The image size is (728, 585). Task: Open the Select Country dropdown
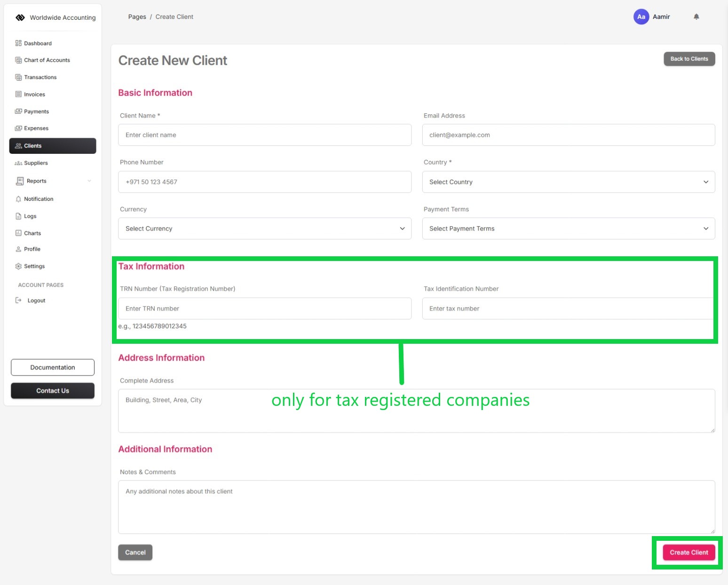pos(568,182)
